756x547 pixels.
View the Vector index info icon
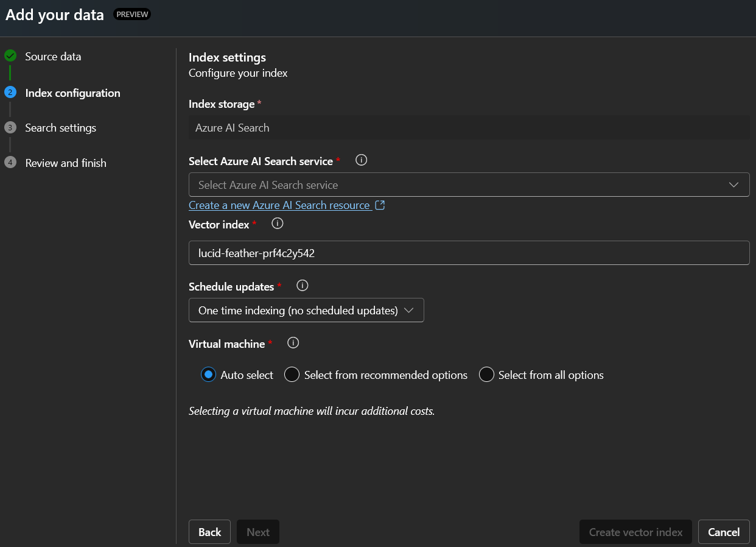click(277, 224)
